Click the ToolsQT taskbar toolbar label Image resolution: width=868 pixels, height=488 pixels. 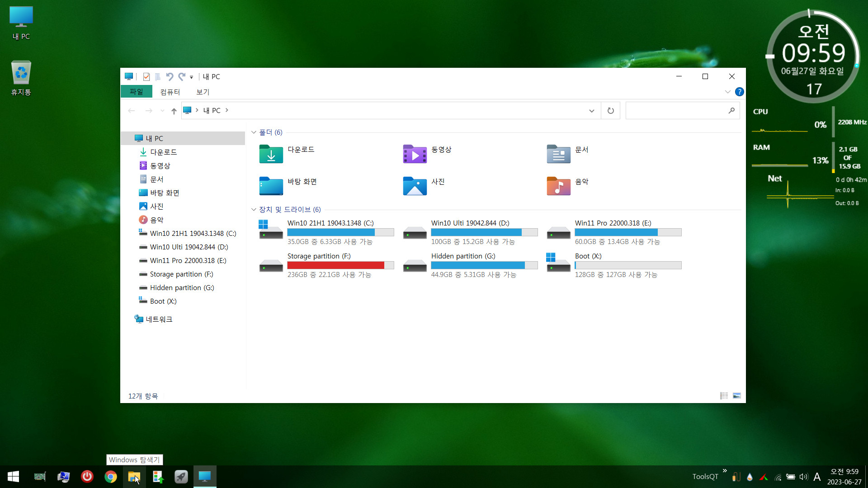click(705, 477)
